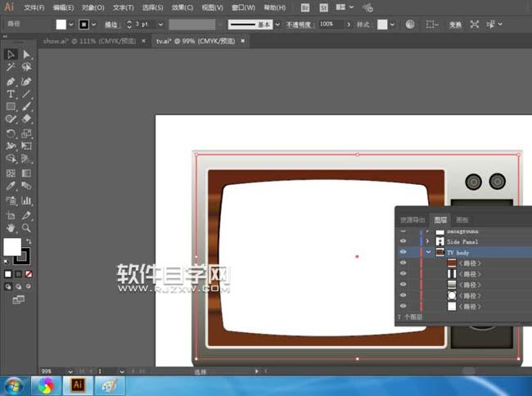This screenshot has width=532, height=396.
Task: Select the Selection (black arrow) tool
Action: [11, 55]
